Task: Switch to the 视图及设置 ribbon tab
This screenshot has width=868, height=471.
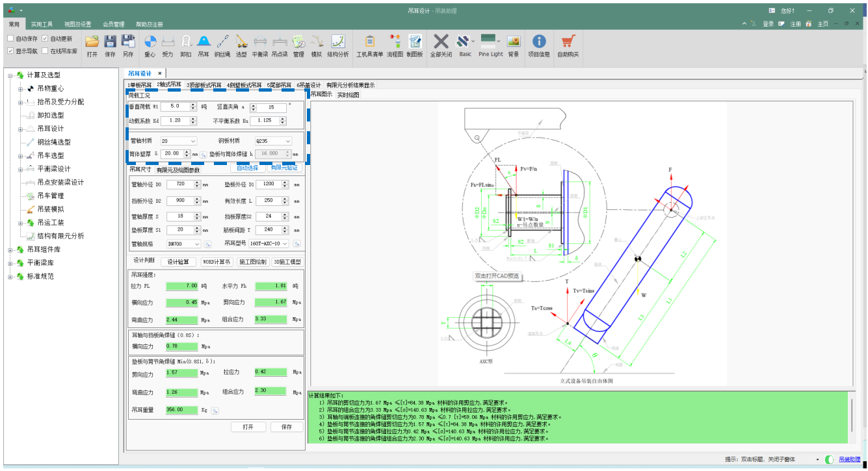Action: click(78, 24)
